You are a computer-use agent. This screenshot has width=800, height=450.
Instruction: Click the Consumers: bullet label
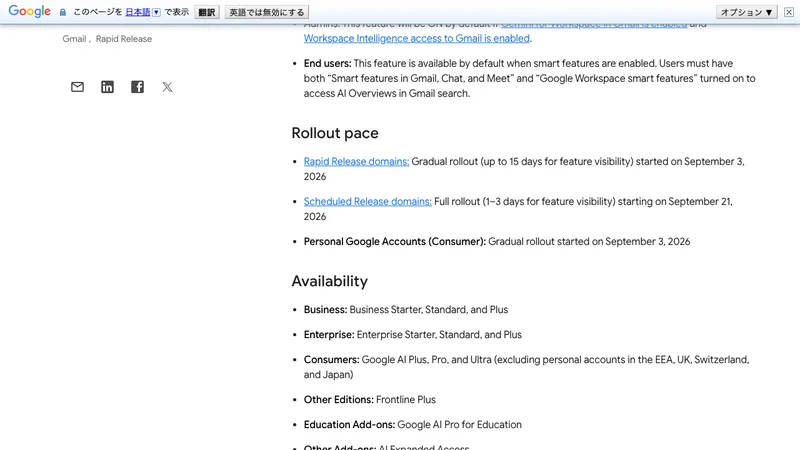coord(331,360)
